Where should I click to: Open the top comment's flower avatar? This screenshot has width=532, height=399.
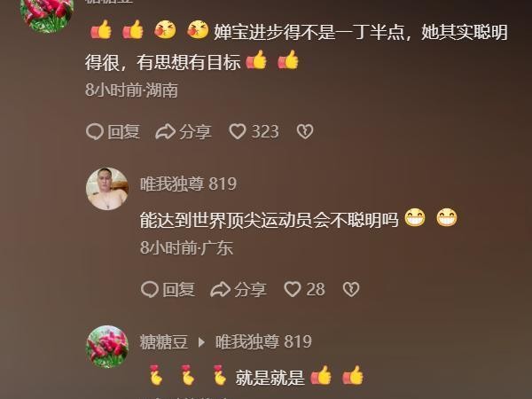47,13
